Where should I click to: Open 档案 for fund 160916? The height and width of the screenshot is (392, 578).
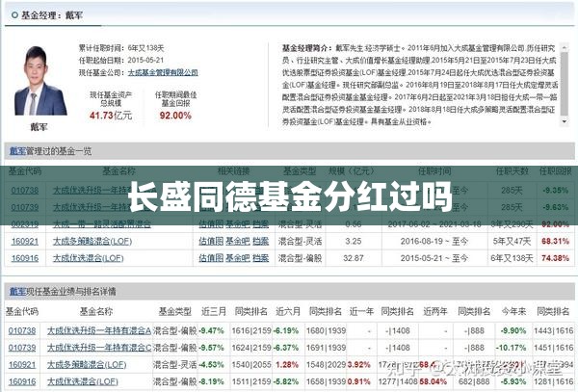coord(261,258)
